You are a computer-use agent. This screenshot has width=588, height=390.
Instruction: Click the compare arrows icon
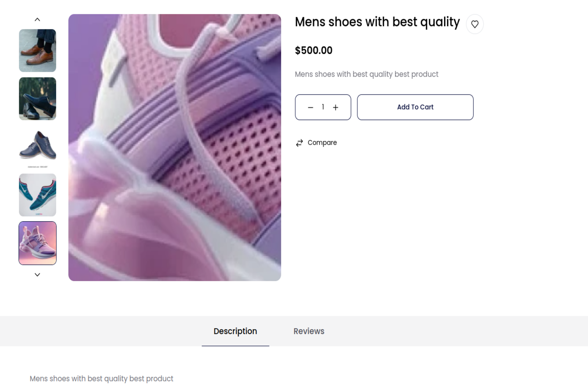click(299, 143)
